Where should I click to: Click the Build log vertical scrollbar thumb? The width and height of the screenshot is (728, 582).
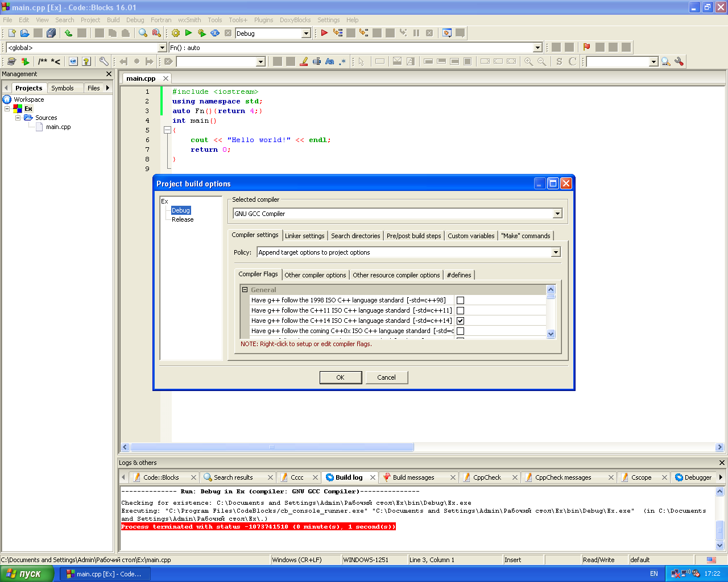[x=719, y=530]
